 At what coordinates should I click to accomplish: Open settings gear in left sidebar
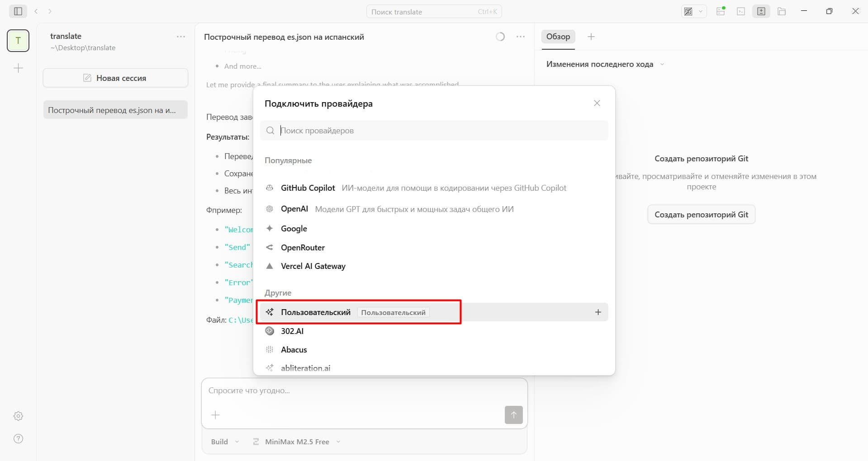coord(18,416)
